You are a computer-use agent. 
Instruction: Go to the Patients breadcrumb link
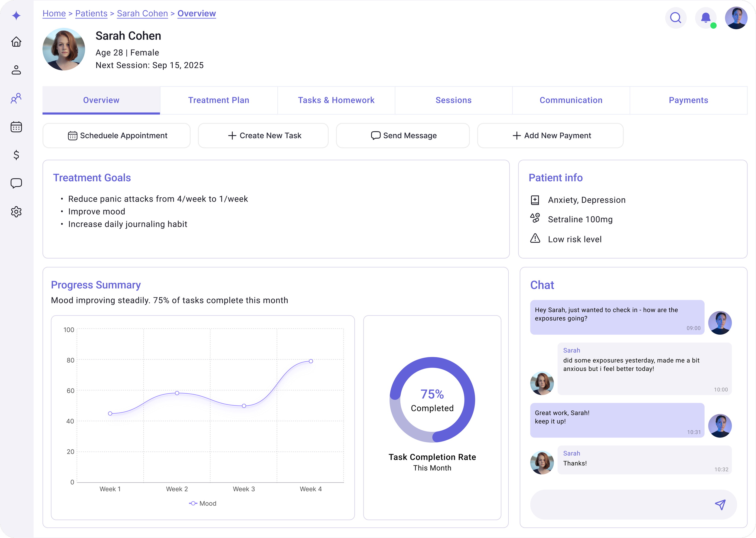pyautogui.click(x=91, y=14)
